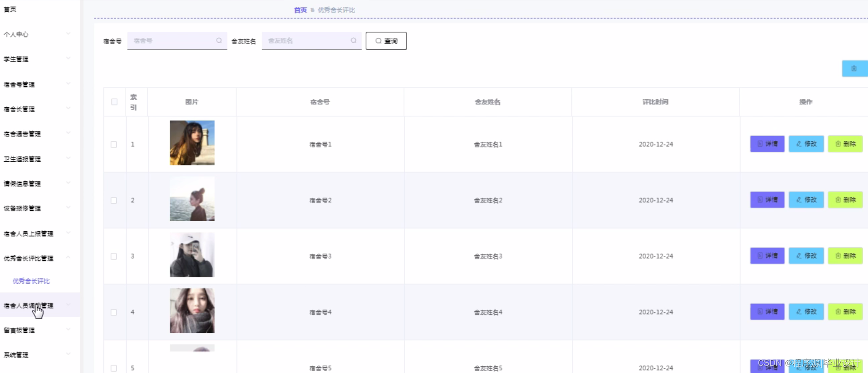The image size is (868, 373).
Task: Open the photo thumbnail in row 4
Action: [x=192, y=311]
